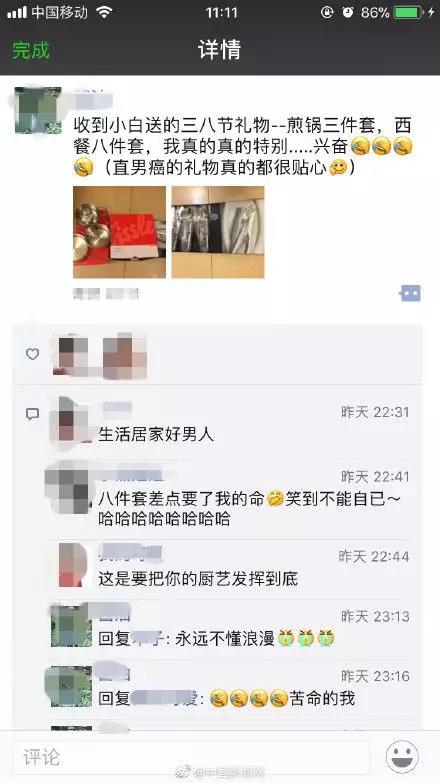Open the cutlery set photo thumbnail
This screenshot has width=440, height=783.
[218, 232]
